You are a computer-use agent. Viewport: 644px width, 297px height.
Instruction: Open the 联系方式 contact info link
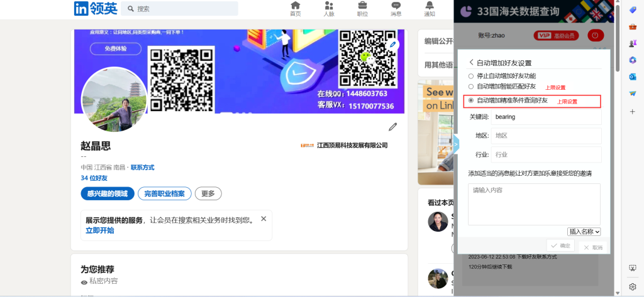coord(142,168)
